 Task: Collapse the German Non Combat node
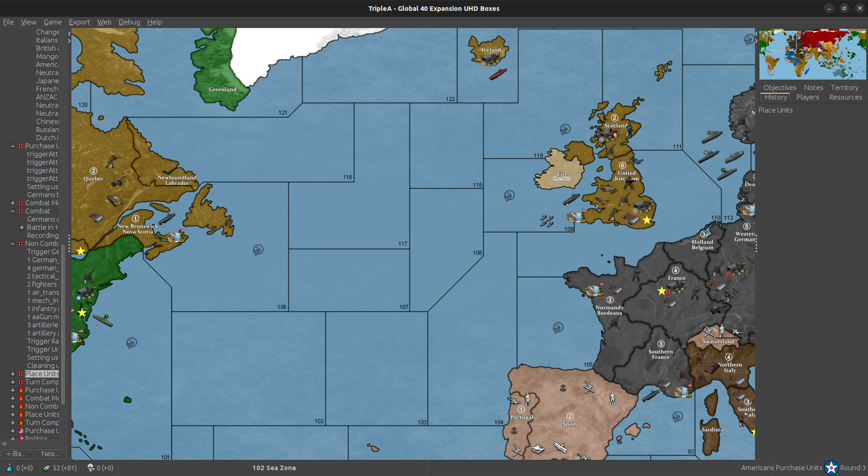point(13,244)
